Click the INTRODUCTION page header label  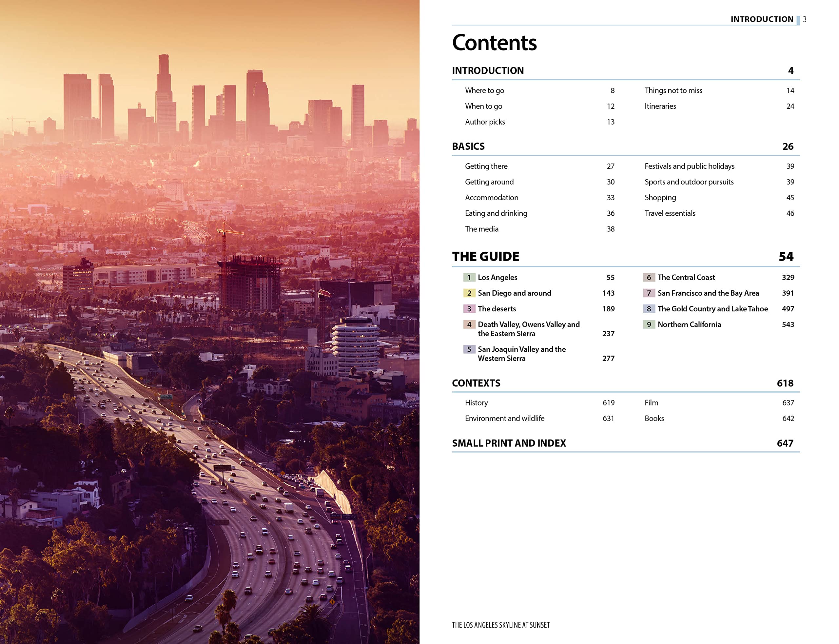[761, 19]
